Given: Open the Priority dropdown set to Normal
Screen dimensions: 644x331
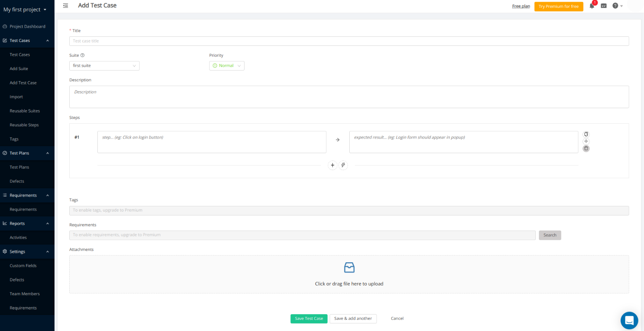Looking at the screenshot, I should tap(227, 66).
